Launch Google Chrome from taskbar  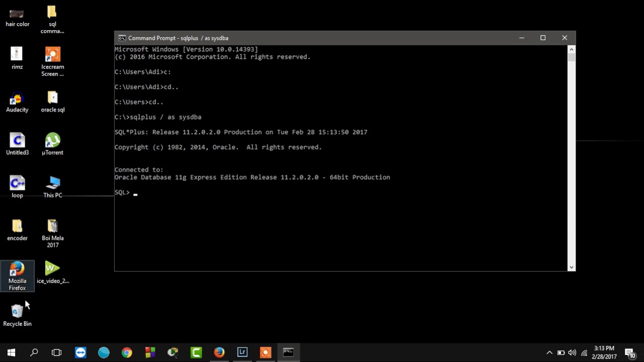point(127,352)
